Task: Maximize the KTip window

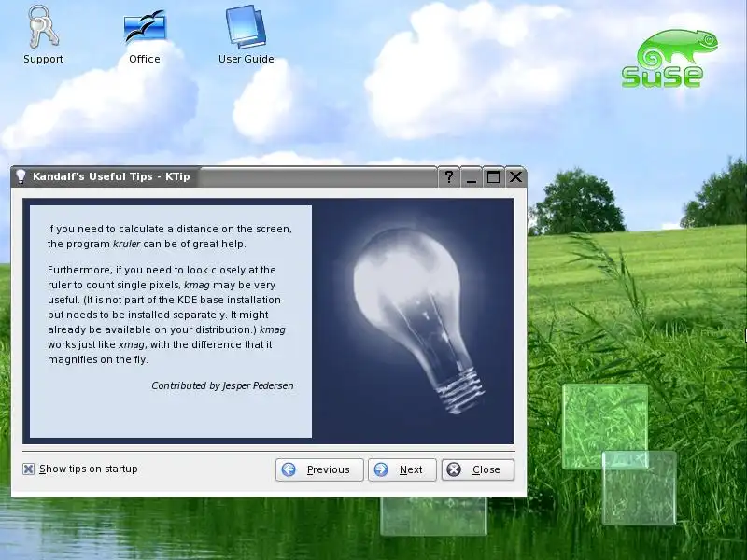Action: tap(493, 177)
